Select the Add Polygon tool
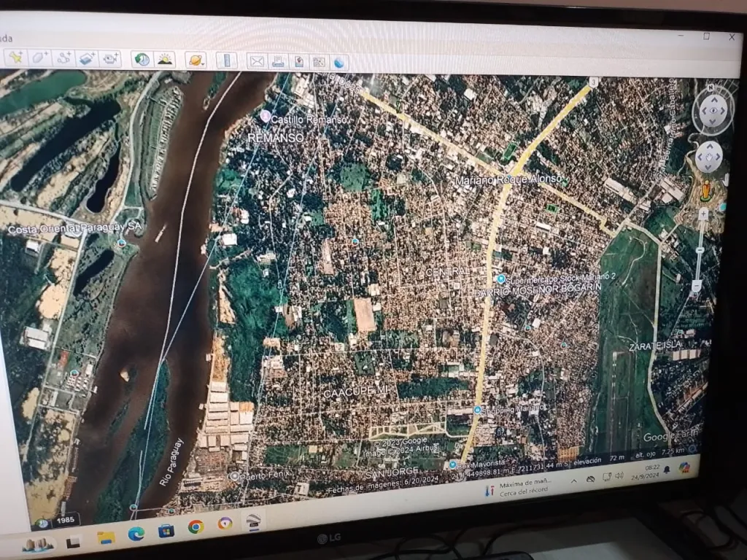The height and width of the screenshot is (560, 747). coord(39,58)
